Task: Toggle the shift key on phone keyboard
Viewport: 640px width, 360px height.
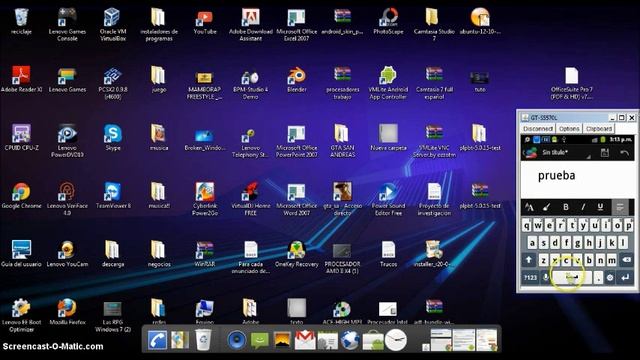Action: [x=529, y=260]
